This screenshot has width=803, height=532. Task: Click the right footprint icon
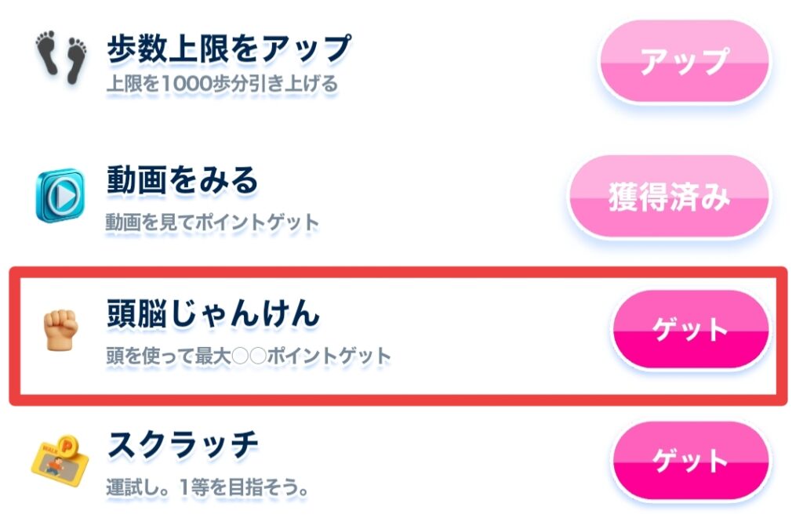(74, 60)
